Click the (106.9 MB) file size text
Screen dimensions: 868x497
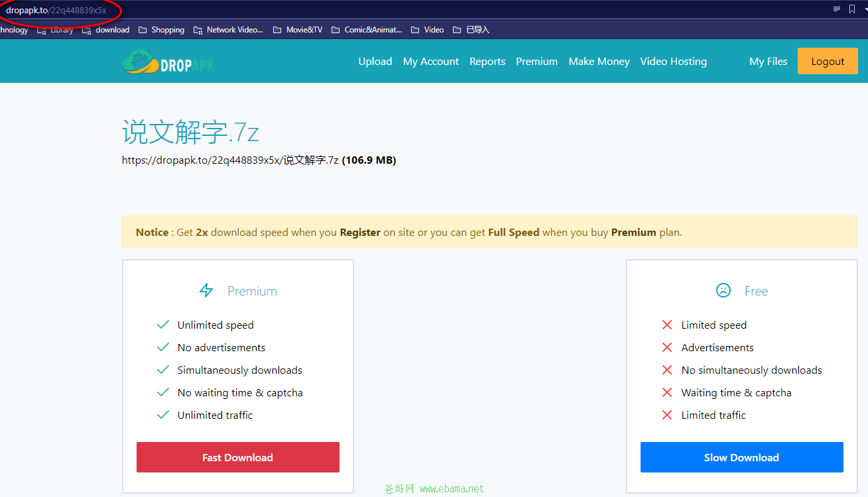pos(369,160)
